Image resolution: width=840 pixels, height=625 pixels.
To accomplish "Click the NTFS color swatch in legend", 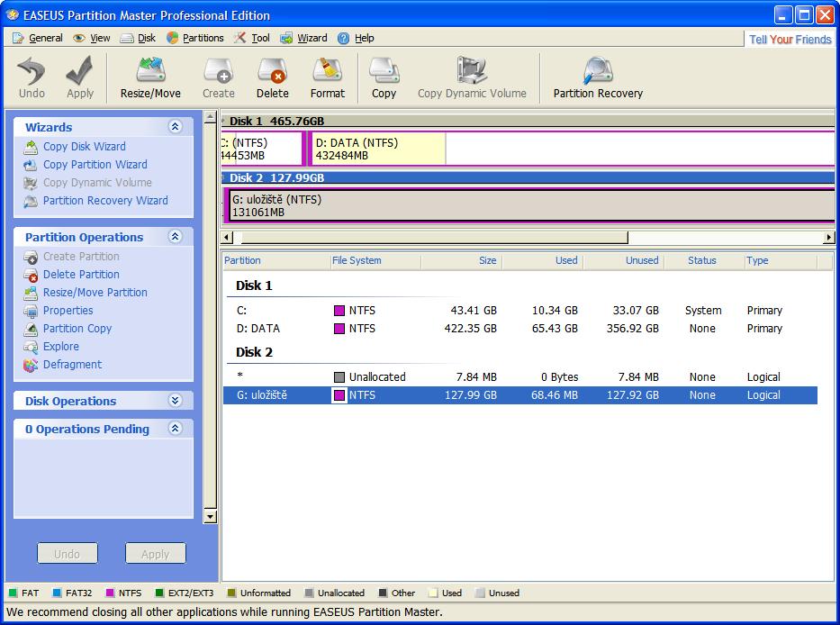I will [111, 593].
